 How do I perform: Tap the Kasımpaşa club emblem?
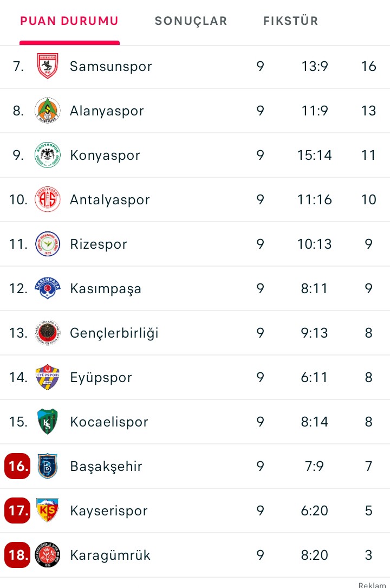click(x=48, y=288)
